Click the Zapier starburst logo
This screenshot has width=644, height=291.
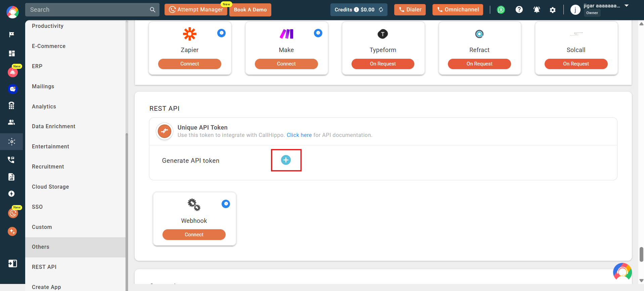tap(190, 34)
